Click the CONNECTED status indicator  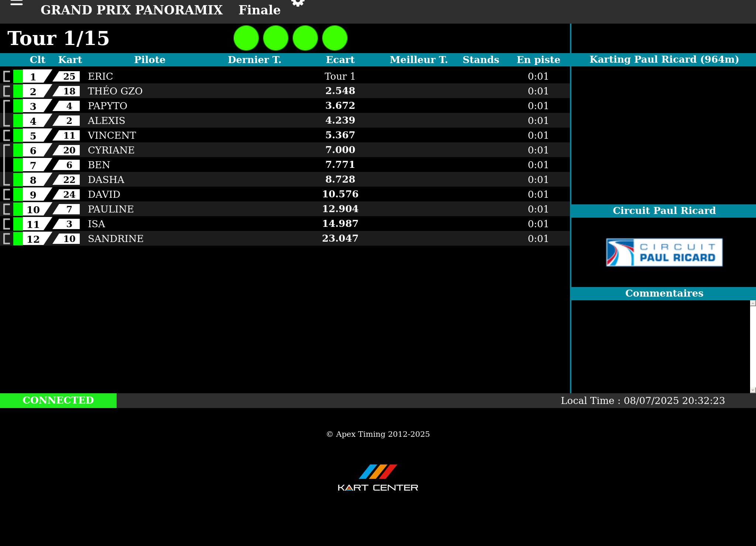click(58, 400)
